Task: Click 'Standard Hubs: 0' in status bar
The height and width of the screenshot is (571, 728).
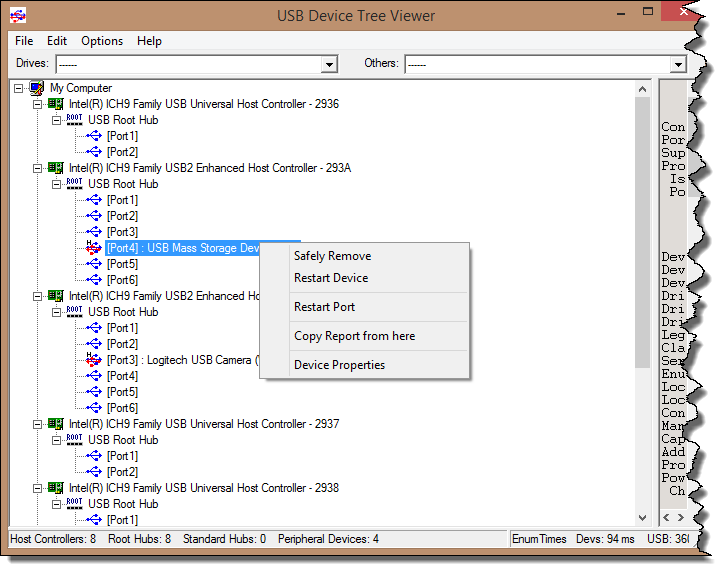Action: click(224, 539)
